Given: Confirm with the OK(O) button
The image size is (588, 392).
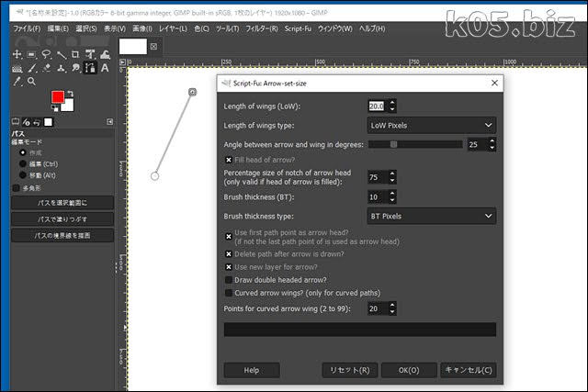Looking at the screenshot, I should [x=409, y=370].
